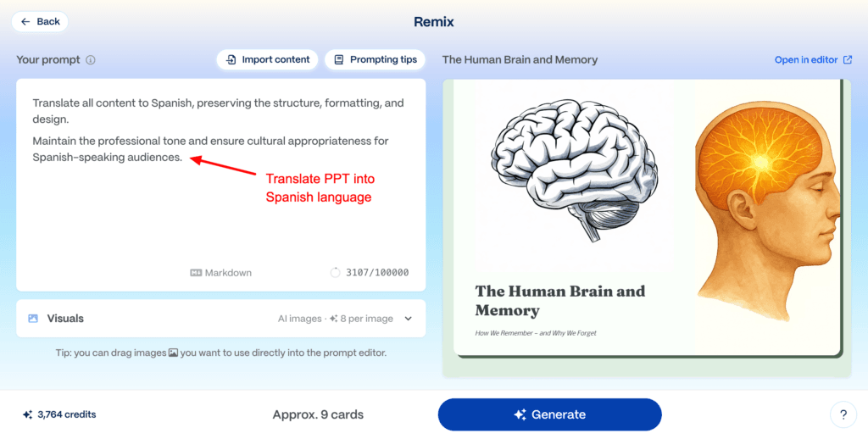Click the 3,764 credits label

tap(66, 414)
